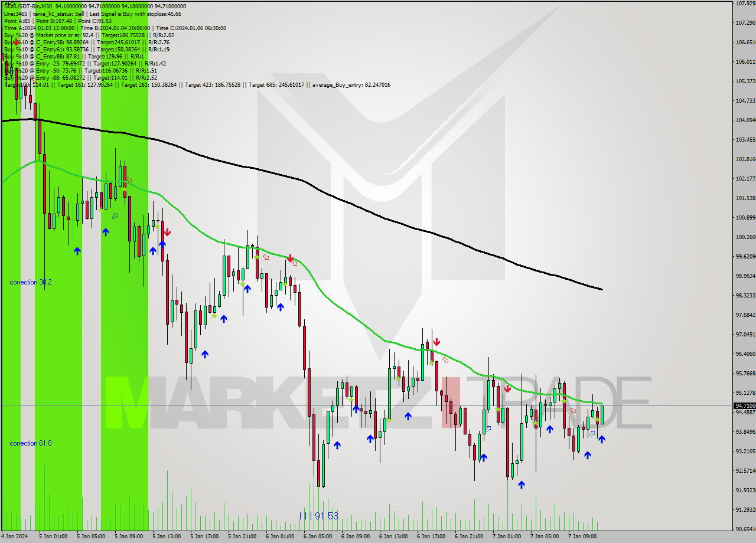Click the '| | | 91.53' point C label
This screenshot has width=756, height=543.
tap(319, 516)
